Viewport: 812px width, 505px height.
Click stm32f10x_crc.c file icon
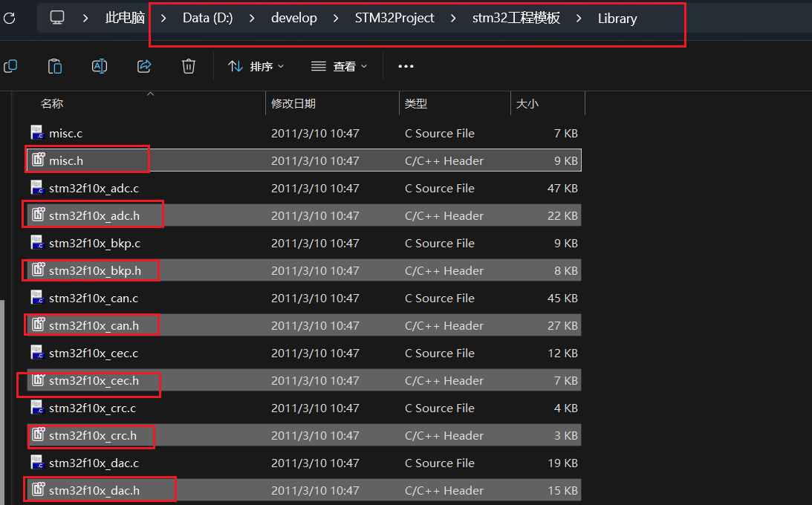tap(37, 407)
